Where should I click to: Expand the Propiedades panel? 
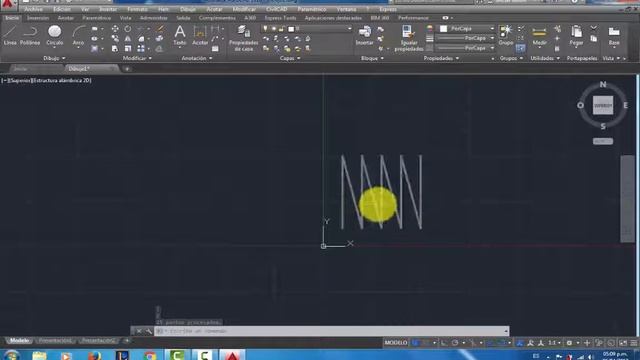441,58
